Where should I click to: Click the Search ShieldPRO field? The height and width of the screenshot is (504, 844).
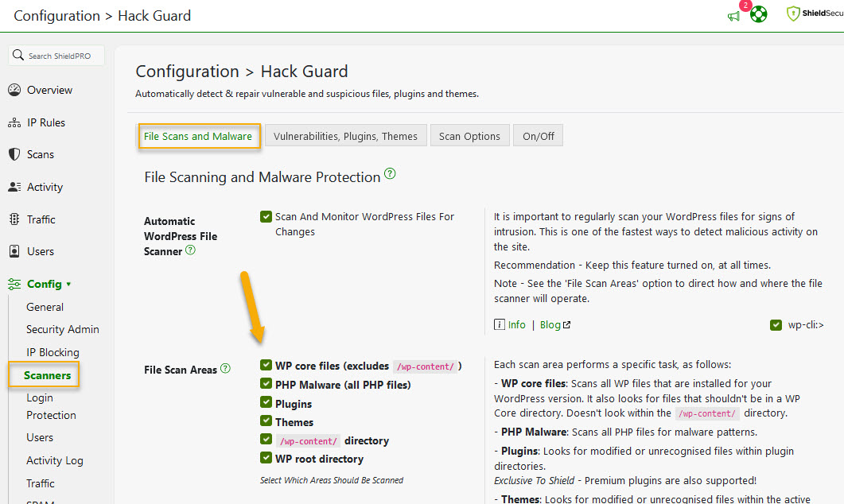56,55
